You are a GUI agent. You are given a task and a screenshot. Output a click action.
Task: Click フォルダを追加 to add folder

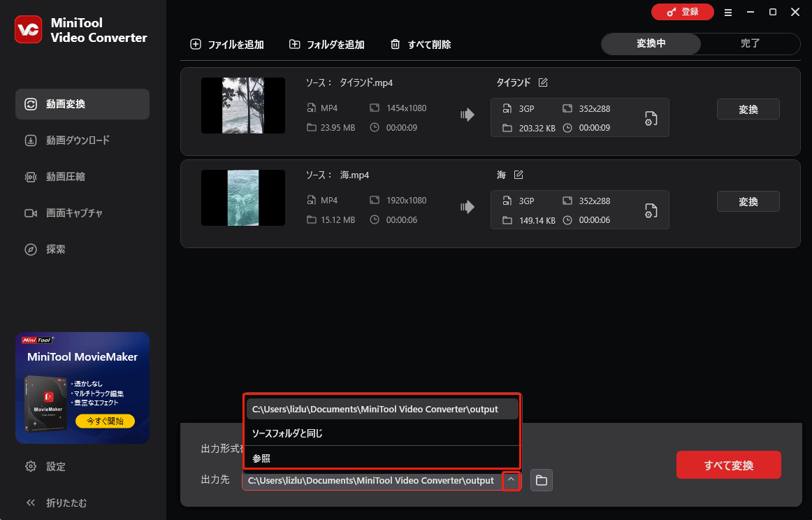click(327, 45)
